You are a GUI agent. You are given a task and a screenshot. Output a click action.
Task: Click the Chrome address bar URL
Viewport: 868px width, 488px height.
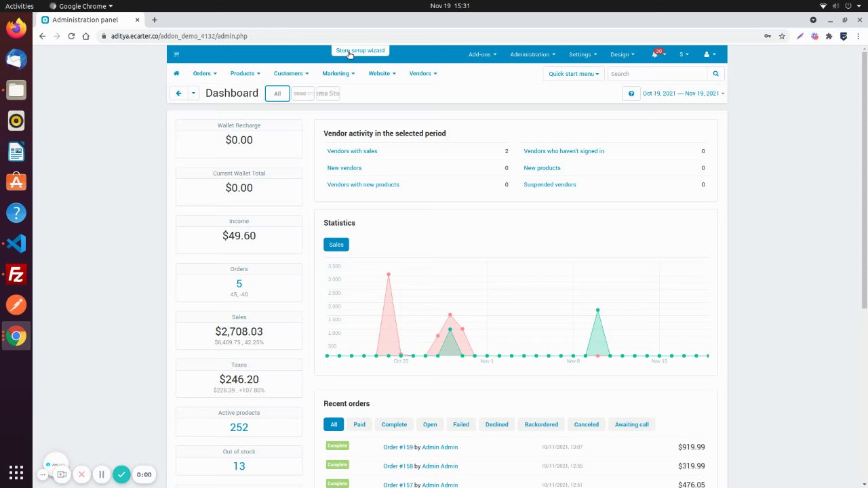[179, 36]
